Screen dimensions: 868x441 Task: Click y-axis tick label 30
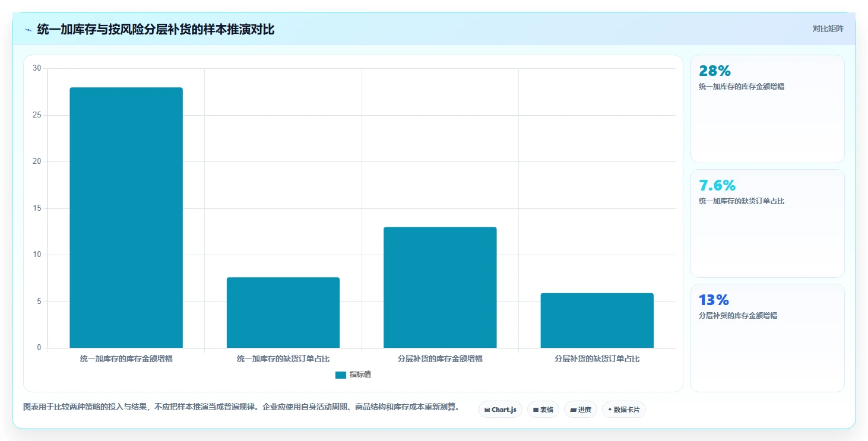point(37,68)
